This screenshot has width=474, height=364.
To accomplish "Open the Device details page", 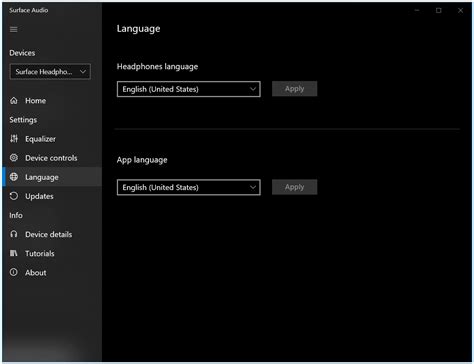I will click(52, 234).
